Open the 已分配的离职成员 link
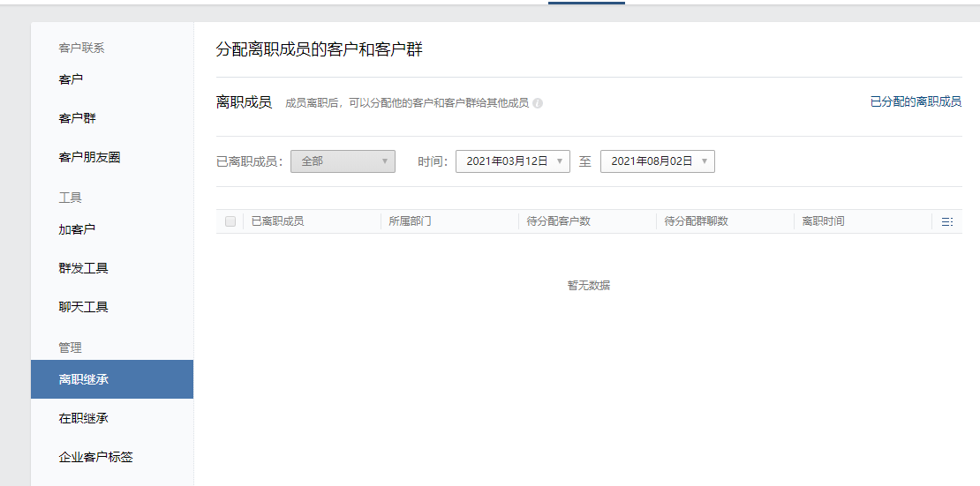Image resolution: width=980 pixels, height=486 pixels. 916,102
